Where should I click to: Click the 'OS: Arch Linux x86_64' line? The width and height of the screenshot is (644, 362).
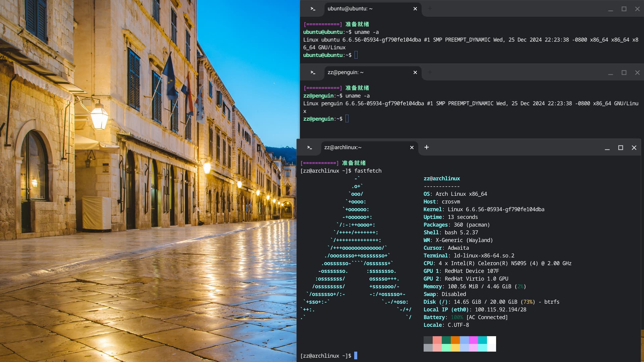(455, 194)
